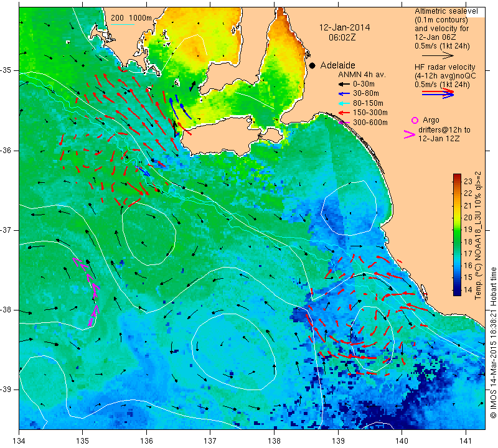Click the temperature colorbar at 14 degrees

pyautogui.click(x=457, y=289)
